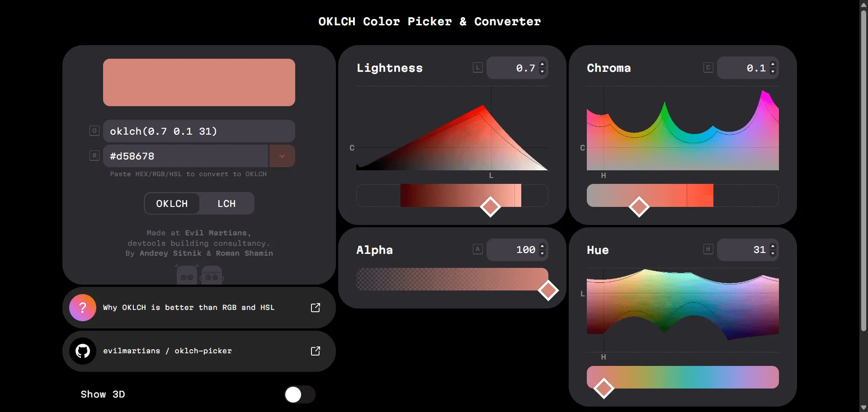Click the H keyboard hint beside Hue
Screen dimensions: 868x412
(x=708, y=249)
